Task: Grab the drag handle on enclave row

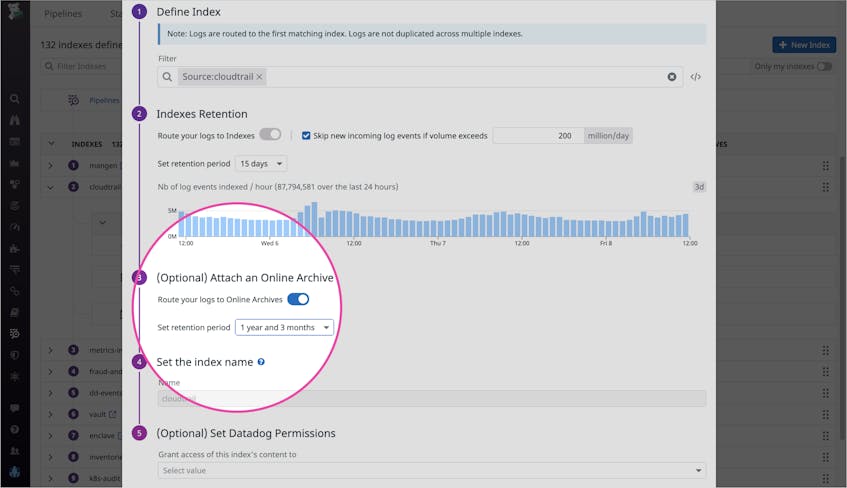Action: click(825, 436)
